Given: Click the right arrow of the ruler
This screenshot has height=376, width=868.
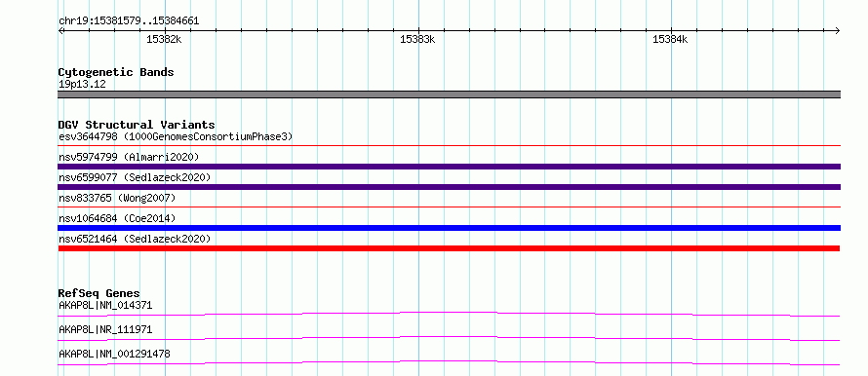Looking at the screenshot, I should (x=838, y=30).
